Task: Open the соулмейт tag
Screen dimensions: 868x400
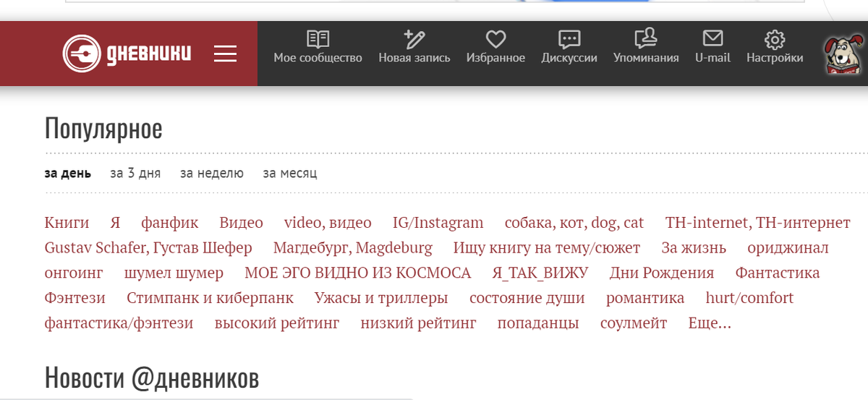Action: pos(634,323)
